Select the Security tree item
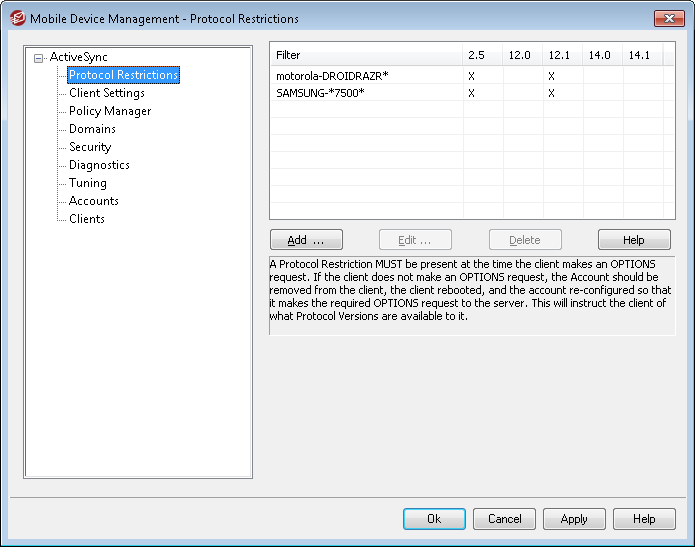The height and width of the screenshot is (547, 695). tap(90, 147)
